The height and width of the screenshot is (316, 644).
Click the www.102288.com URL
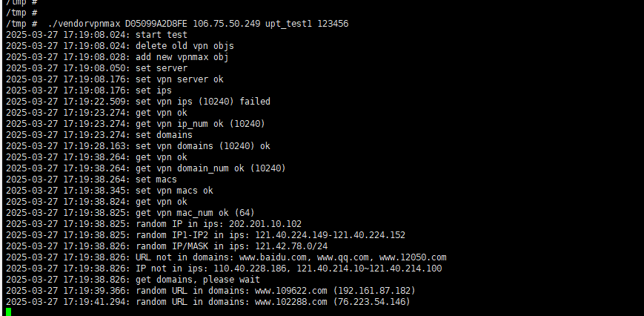coord(291,302)
